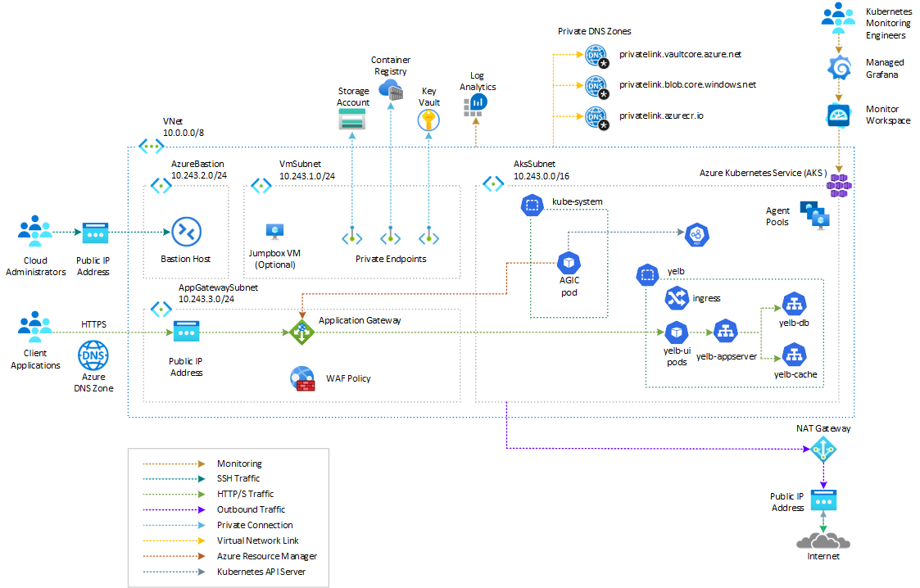Screen dimensions: 920x588
Task: Click the Private Endpoints label
Action: pos(391,259)
